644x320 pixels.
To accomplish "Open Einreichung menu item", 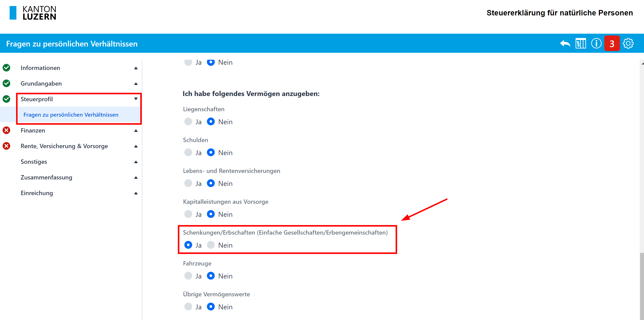I will [37, 193].
